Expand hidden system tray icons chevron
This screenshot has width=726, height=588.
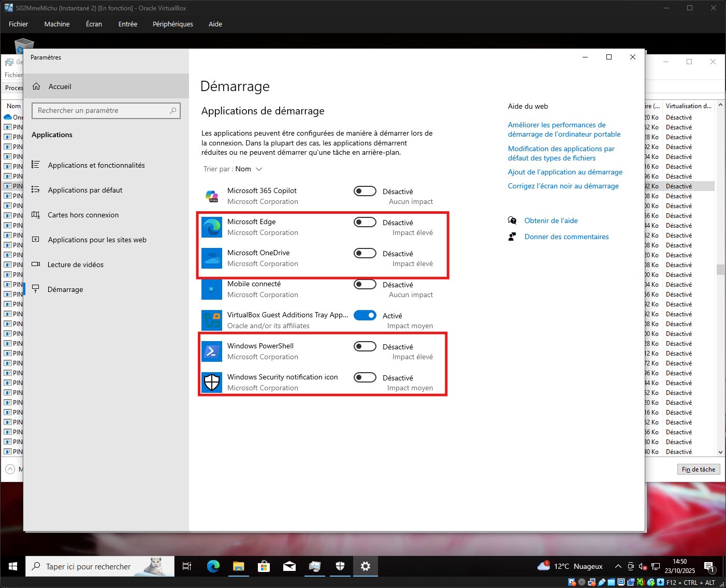tap(618, 566)
